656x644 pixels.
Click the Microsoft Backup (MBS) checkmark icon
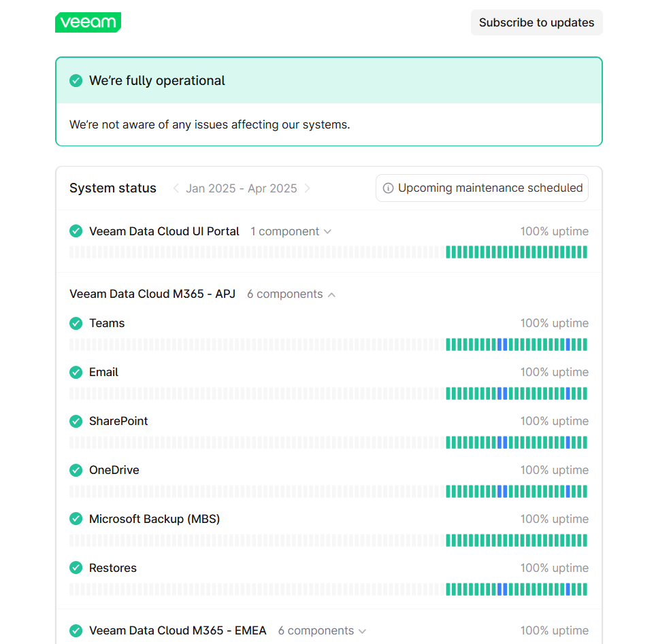76,519
